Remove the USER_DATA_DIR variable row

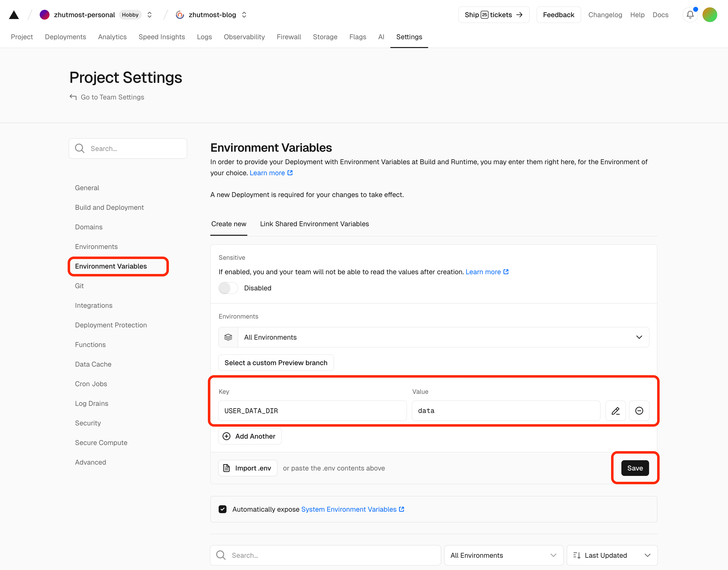point(639,411)
